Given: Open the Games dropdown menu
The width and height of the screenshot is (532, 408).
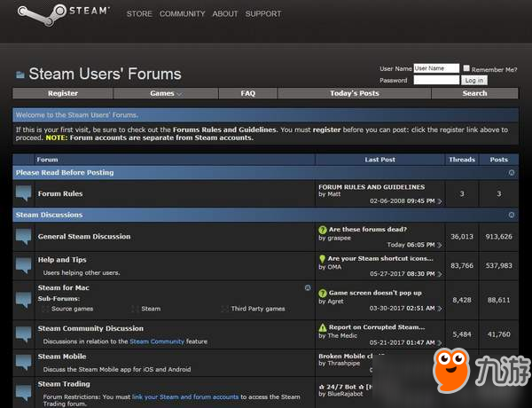Looking at the screenshot, I should pos(166,93).
